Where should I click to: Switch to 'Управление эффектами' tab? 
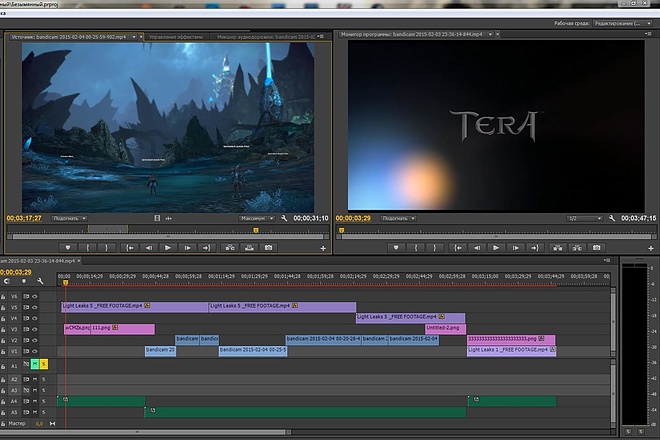(176, 37)
